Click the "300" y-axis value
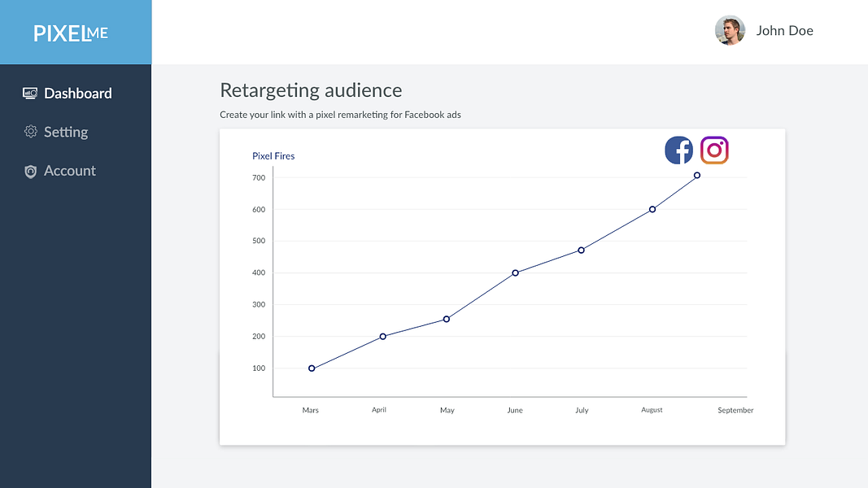The image size is (868, 488). (x=259, y=304)
